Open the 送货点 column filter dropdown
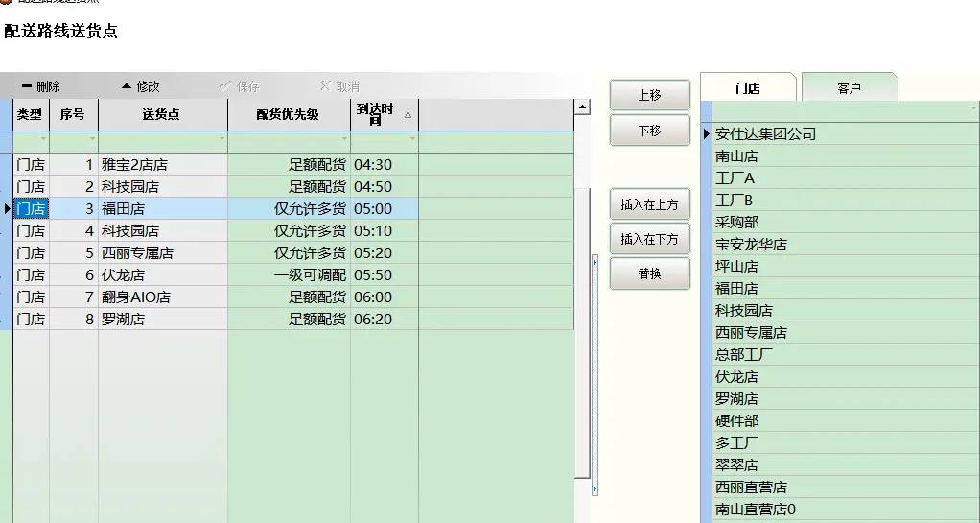Image resolution: width=980 pixels, height=523 pixels. [222, 139]
